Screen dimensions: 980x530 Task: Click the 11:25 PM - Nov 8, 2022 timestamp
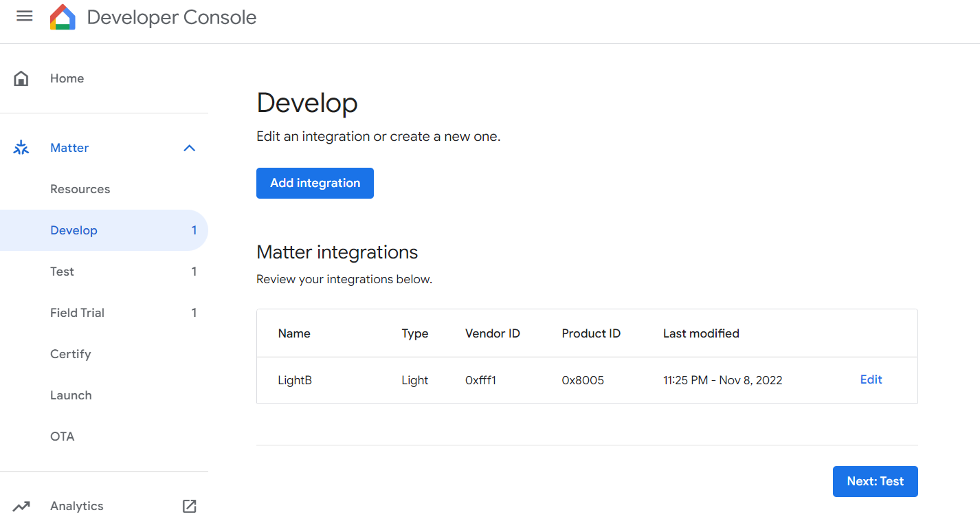click(723, 380)
